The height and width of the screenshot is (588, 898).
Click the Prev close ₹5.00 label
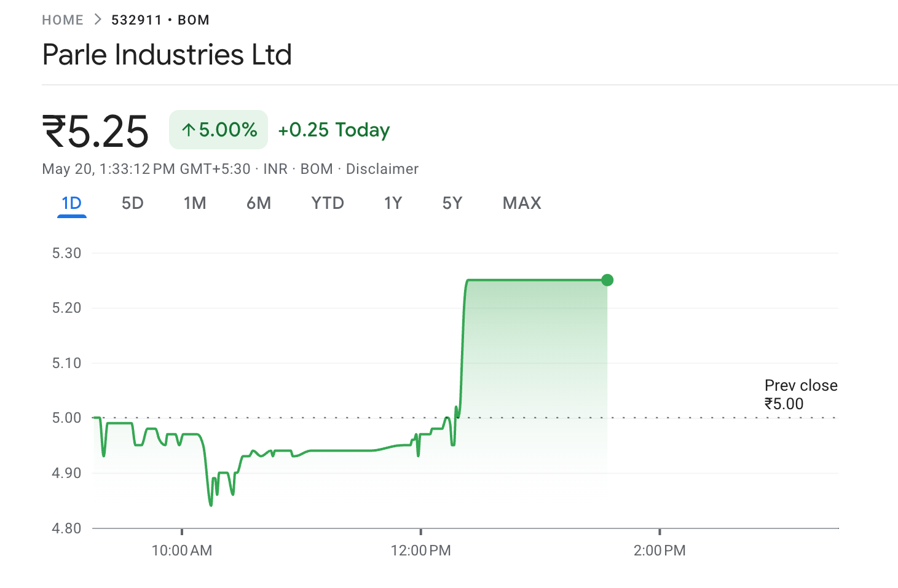click(801, 394)
